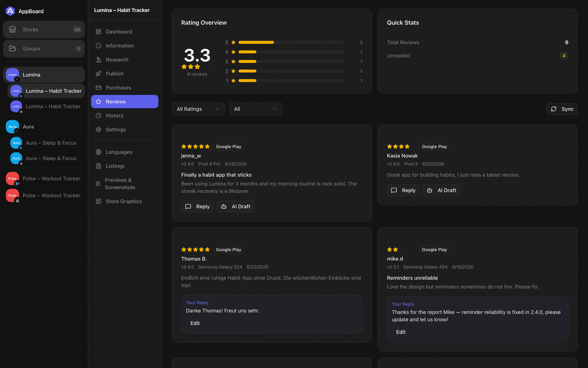Reply to jenna_w's review
This screenshot has width=588, height=368.
pos(197,206)
